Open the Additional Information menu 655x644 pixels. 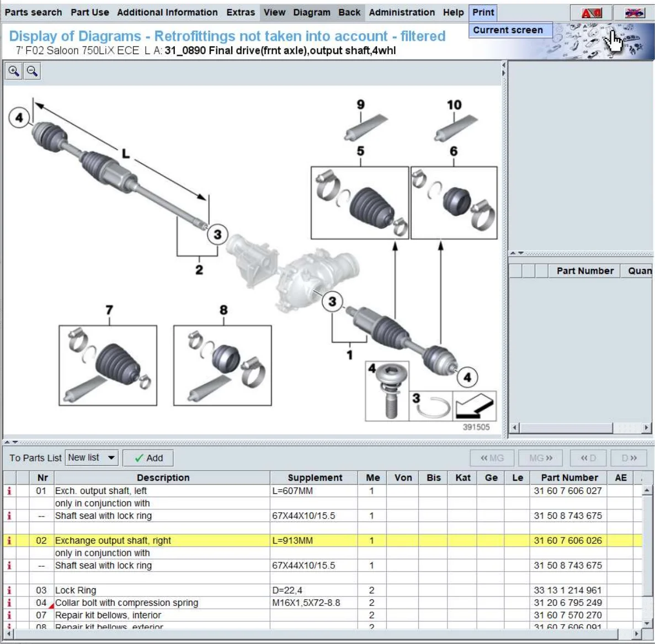(x=168, y=13)
